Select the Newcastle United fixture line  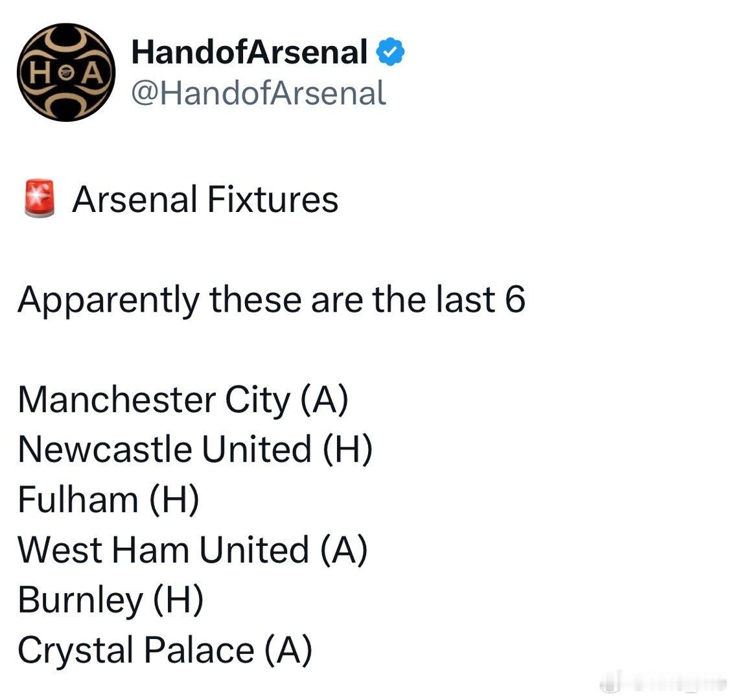[196, 449]
